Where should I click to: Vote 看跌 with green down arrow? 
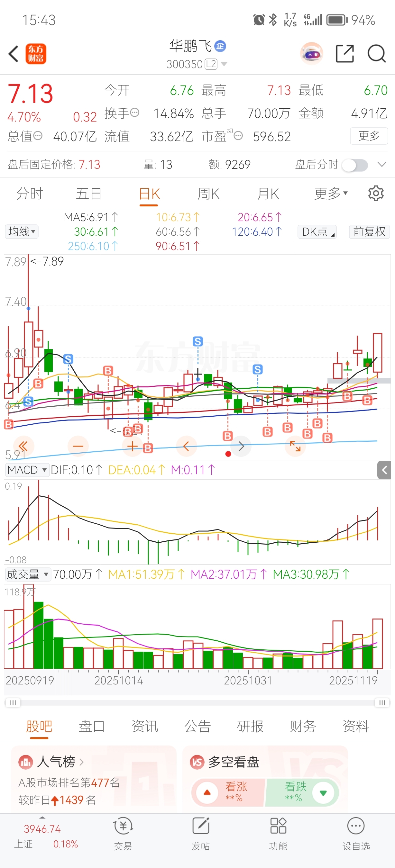[323, 792]
